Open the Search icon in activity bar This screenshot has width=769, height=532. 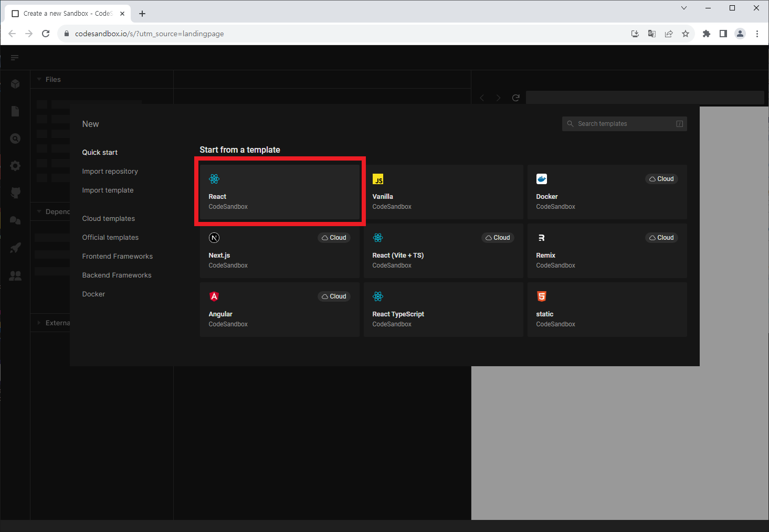(15, 139)
